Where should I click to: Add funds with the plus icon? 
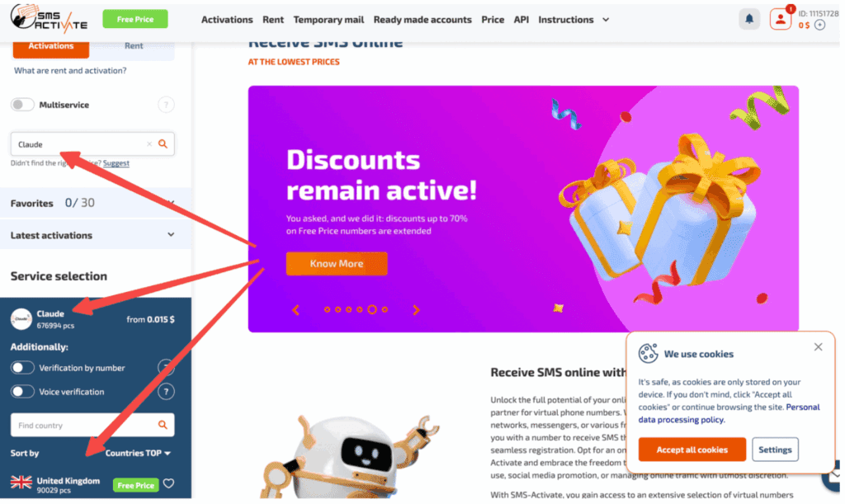pyautogui.click(x=819, y=25)
